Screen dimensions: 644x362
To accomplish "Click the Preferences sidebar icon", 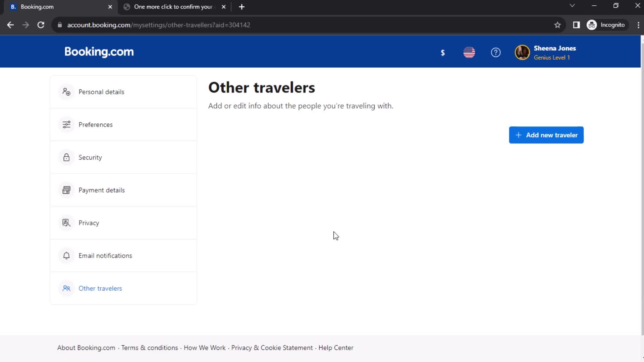I will click(x=66, y=124).
